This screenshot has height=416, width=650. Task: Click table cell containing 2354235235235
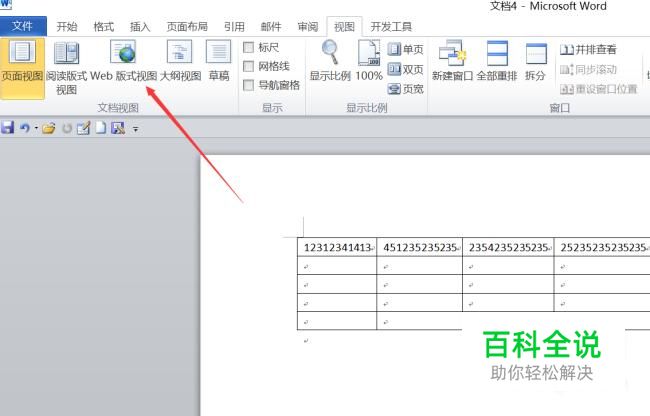pos(508,247)
